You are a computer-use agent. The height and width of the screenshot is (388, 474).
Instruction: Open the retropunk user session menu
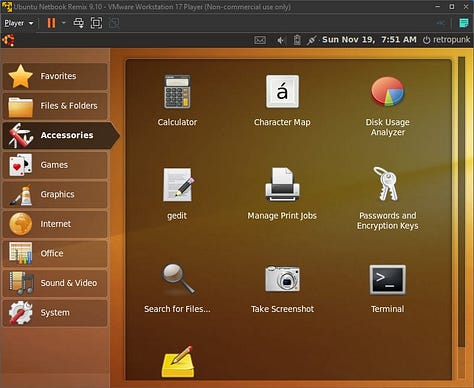pos(446,40)
